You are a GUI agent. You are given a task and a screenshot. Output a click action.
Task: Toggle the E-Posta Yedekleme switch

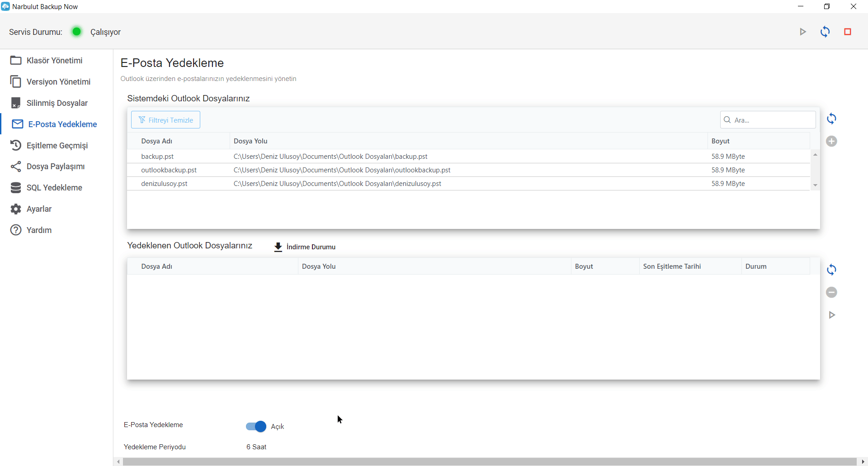point(256,426)
